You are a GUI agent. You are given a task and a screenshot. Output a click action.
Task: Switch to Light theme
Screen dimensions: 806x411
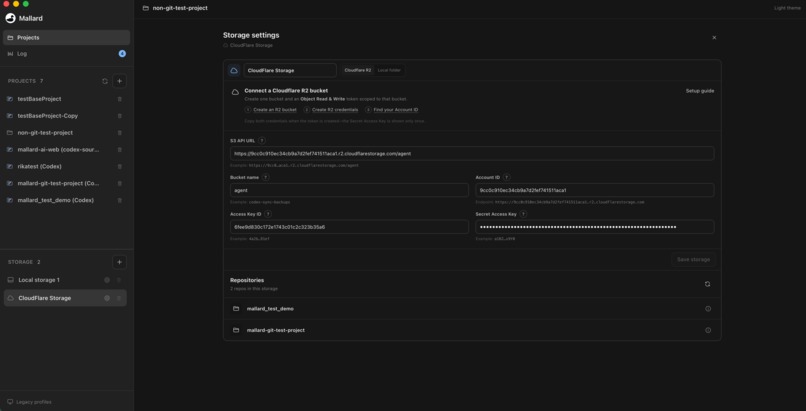pyautogui.click(x=787, y=8)
